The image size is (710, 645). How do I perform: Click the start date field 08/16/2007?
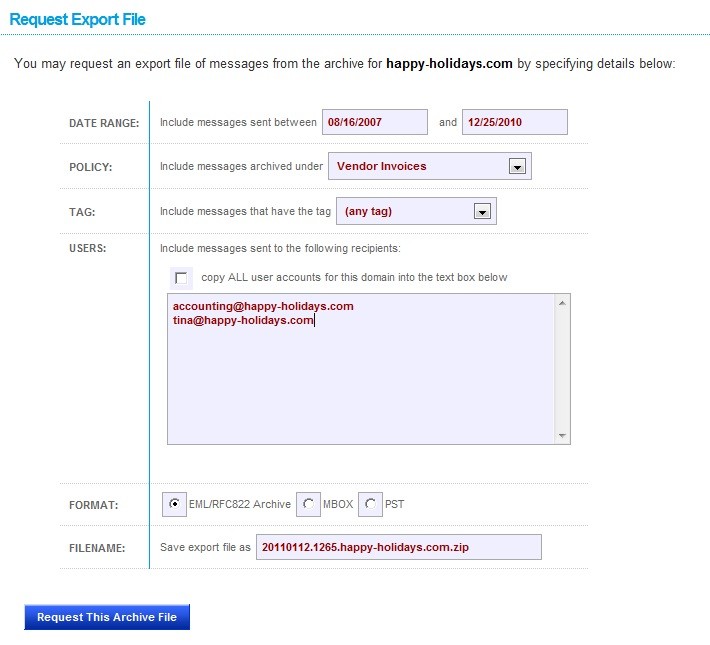click(x=374, y=122)
